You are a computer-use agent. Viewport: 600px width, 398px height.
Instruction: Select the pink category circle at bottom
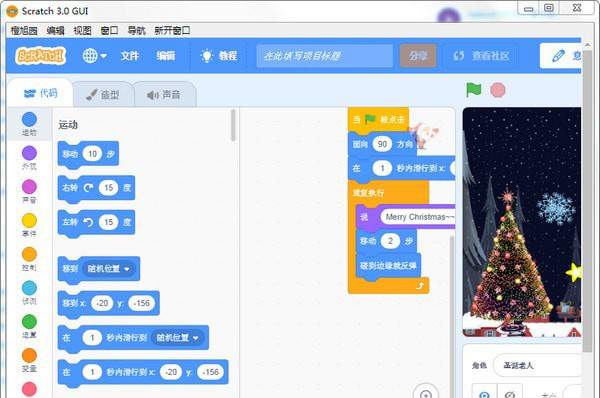point(29,389)
